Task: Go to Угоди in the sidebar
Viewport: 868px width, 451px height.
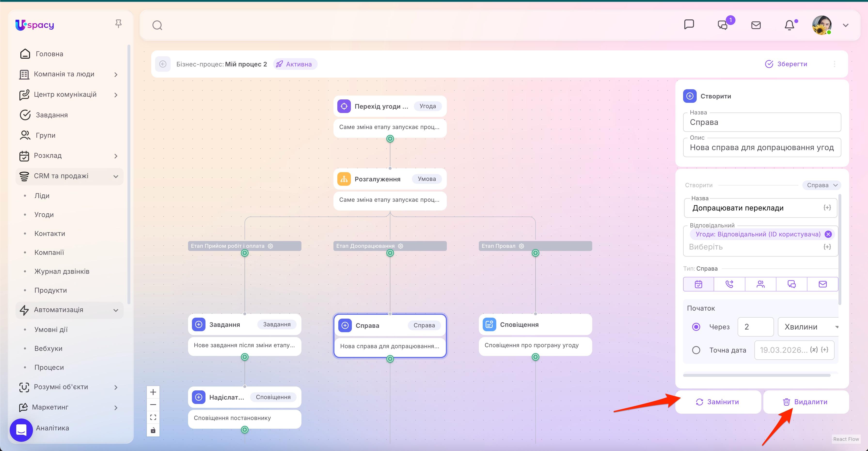Action: pyautogui.click(x=44, y=214)
